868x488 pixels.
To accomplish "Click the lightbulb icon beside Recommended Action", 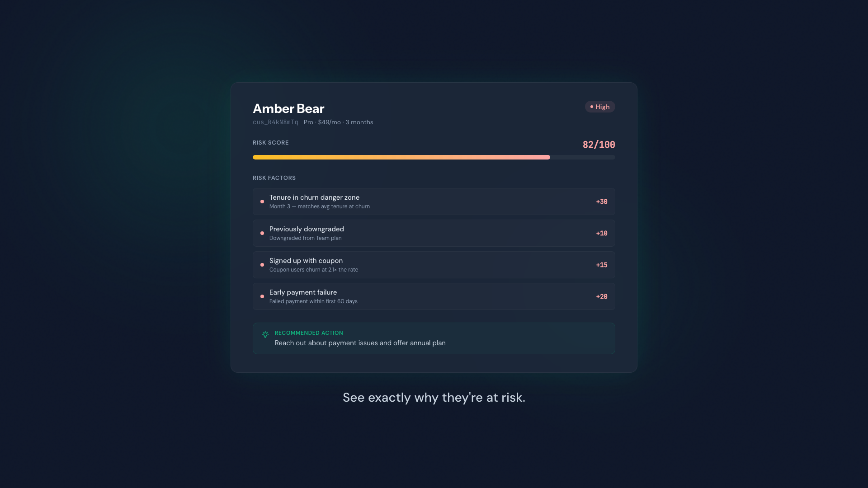I will point(265,334).
